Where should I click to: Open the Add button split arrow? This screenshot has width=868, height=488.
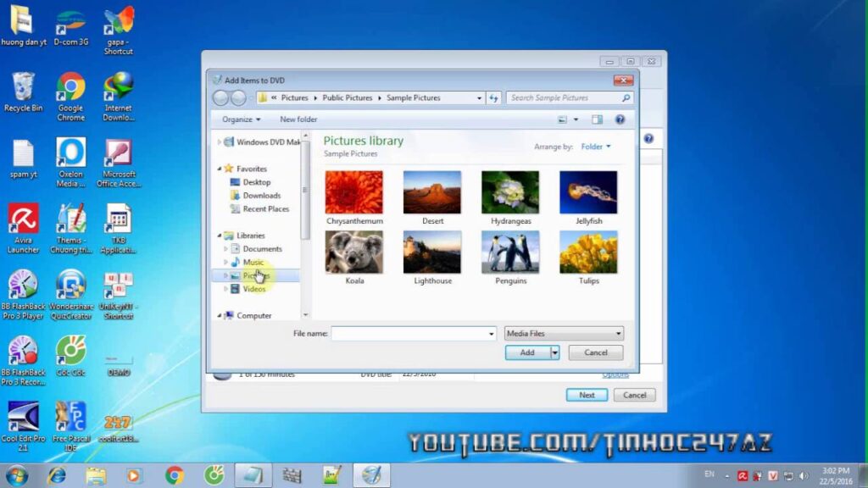point(554,352)
